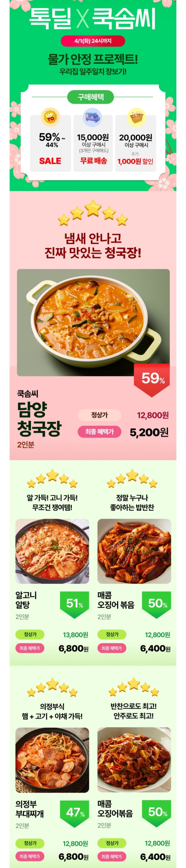Click 최종 혜택가 pill beside 5,200원
The height and width of the screenshot is (868, 186).
click(x=99, y=432)
